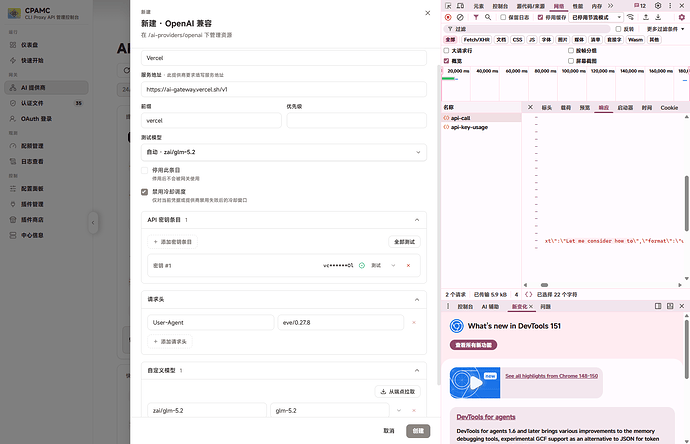Screen dimensions: 690x444
Task: Switch to the AI 辅助 drawer tab
Action: [x=490, y=307]
